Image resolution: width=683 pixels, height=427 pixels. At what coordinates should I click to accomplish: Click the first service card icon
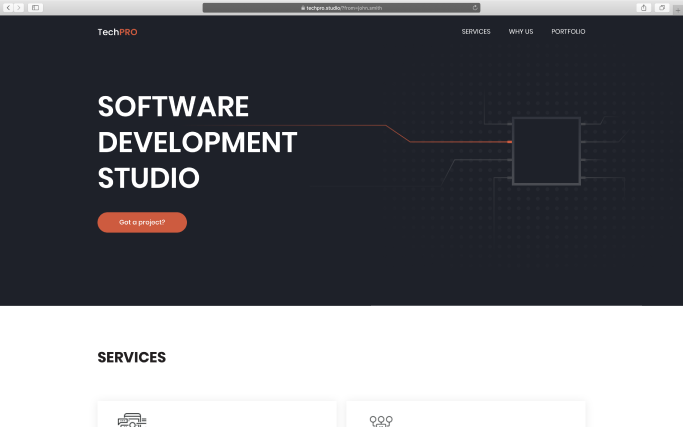[x=132, y=420]
